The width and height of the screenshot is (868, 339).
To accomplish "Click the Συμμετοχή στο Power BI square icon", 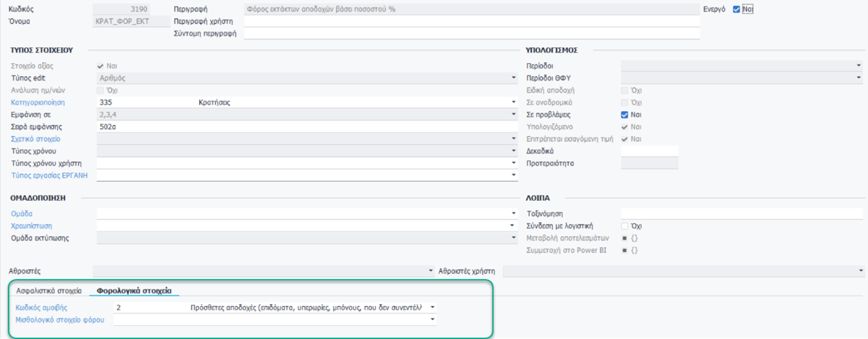I will [x=625, y=250].
